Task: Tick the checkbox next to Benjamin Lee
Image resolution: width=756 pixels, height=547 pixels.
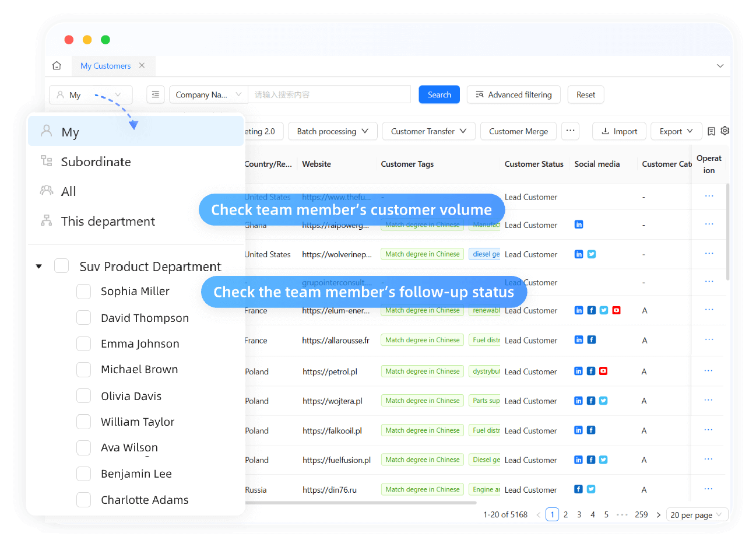Action: [x=83, y=474]
